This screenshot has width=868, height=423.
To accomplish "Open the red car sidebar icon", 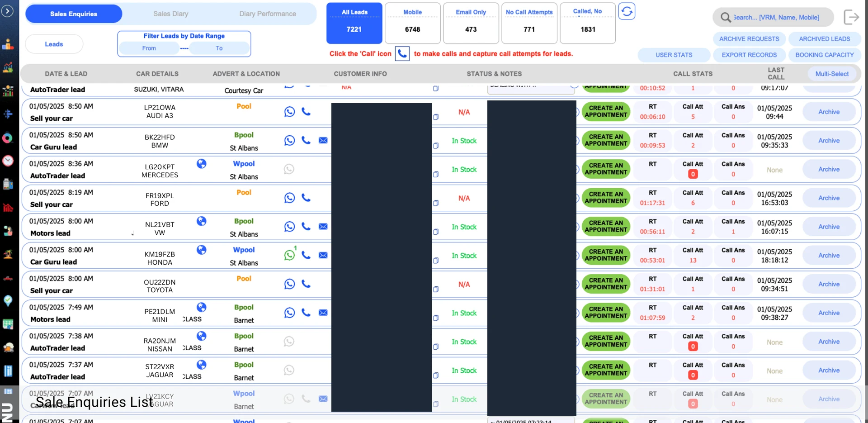I will point(8,278).
